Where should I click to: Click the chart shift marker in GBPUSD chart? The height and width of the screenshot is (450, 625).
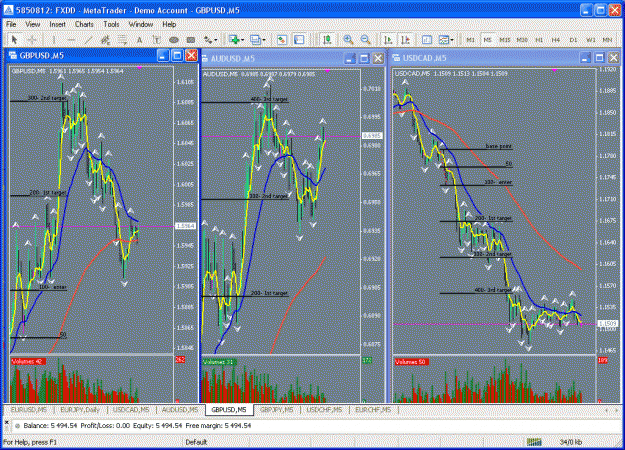click(x=140, y=68)
